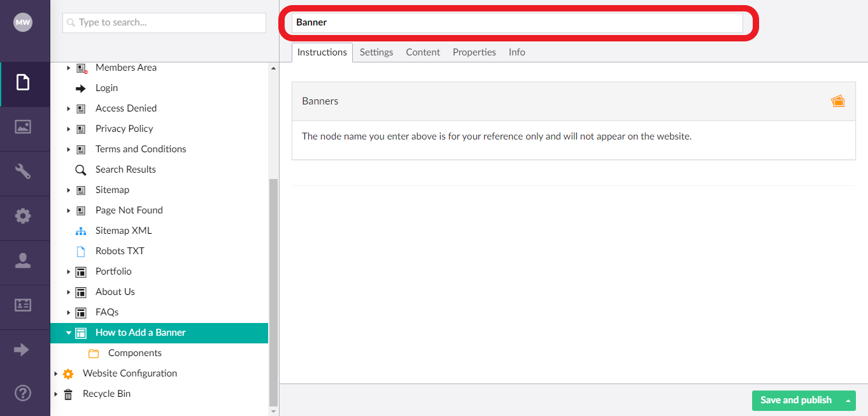Open the Members ID card section icon

[23, 305]
